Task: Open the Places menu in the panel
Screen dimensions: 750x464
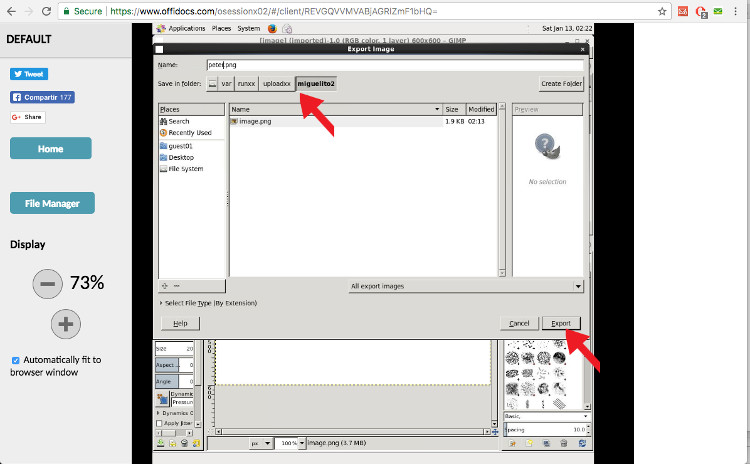Action: tap(221, 28)
